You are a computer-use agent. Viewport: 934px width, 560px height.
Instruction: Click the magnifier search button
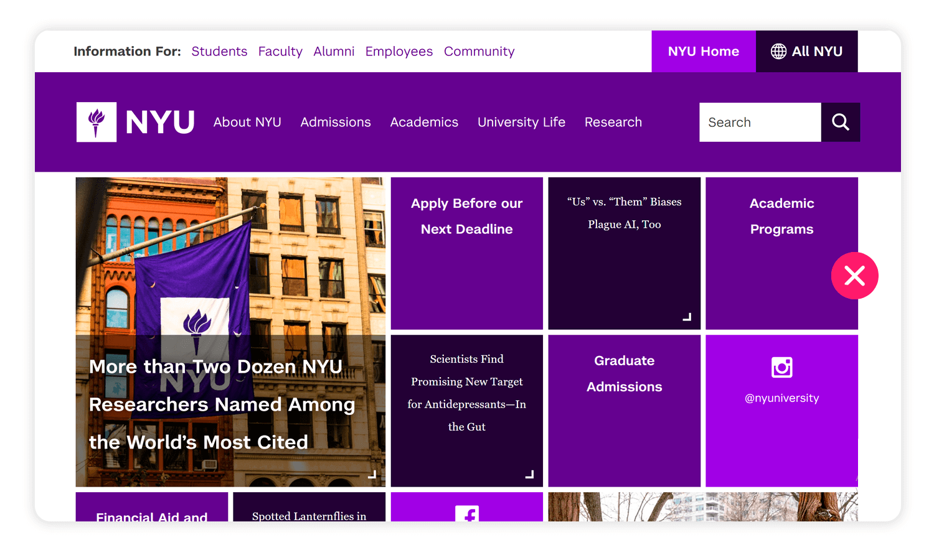point(841,122)
